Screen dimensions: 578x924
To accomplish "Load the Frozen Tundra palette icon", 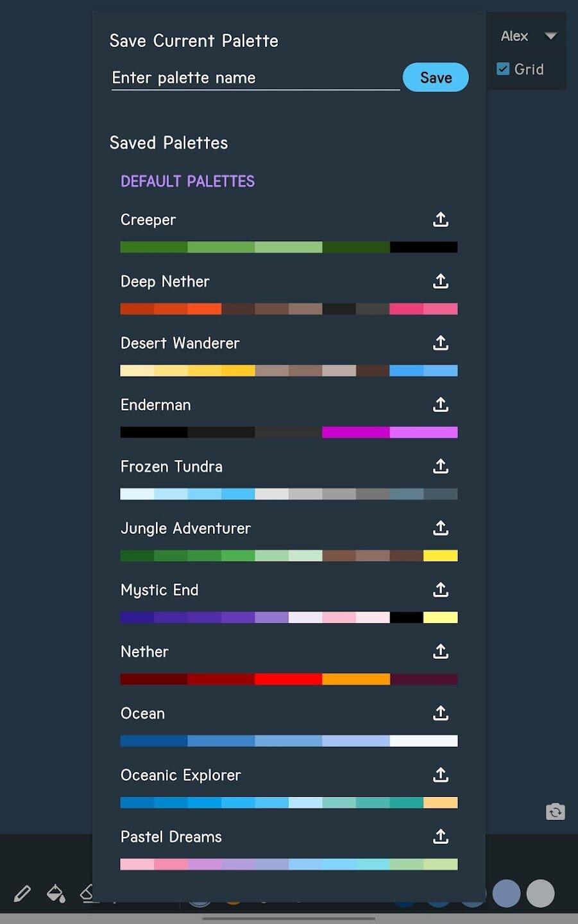I will [441, 466].
